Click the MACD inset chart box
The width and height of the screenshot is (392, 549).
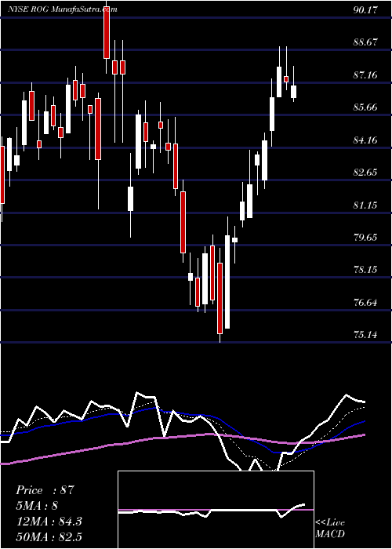(x=216, y=510)
